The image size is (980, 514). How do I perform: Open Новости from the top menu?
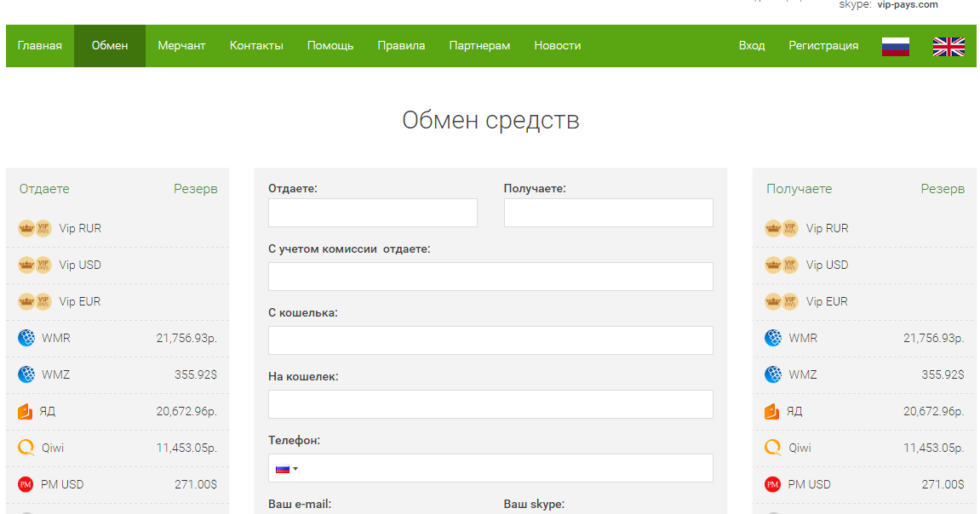pos(558,46)
